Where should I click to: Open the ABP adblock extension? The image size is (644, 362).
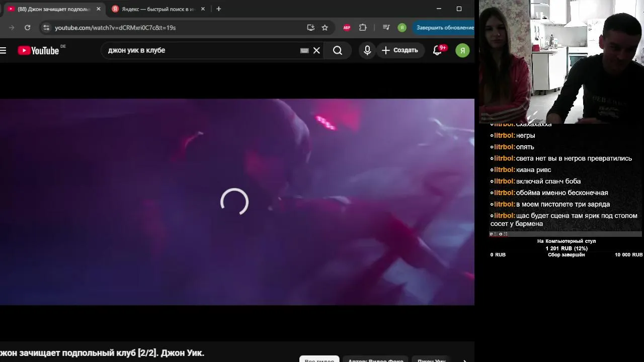coord(347,28)
